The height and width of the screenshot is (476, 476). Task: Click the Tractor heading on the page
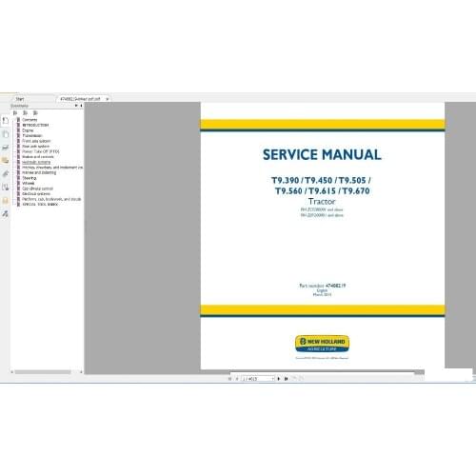[322, 202]
